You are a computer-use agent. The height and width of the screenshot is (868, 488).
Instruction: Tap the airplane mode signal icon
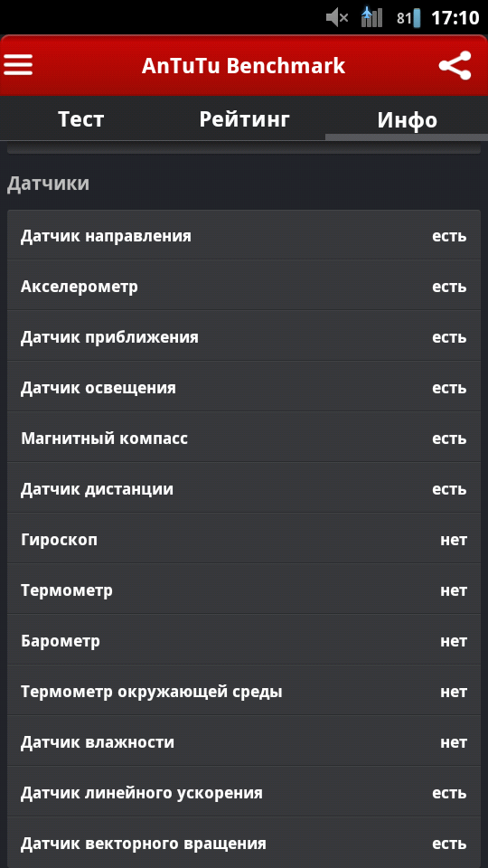(x=371, y=17)
